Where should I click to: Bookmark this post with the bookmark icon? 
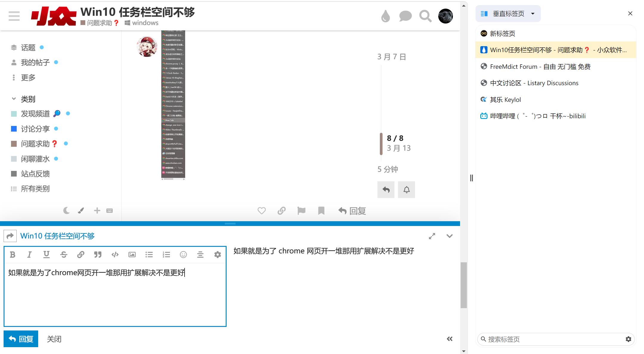(x=321, y=211)
